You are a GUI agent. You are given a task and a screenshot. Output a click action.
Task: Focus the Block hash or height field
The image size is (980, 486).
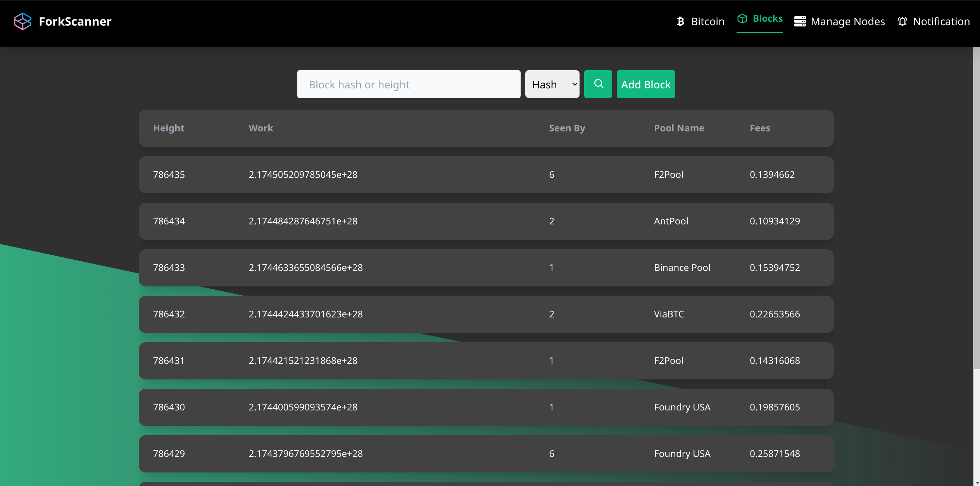click(x=409, y=84)
